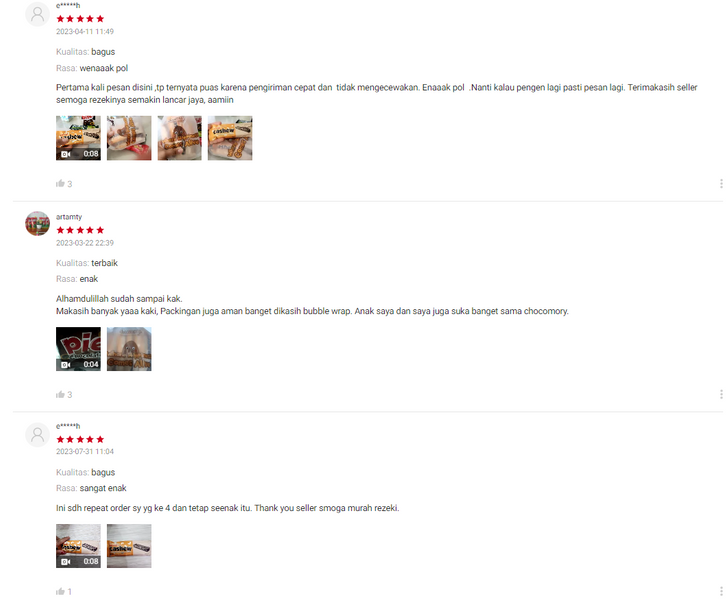Click the five-star rating of artamty's review
The image size is (726, 607).
tap(80, 230)
